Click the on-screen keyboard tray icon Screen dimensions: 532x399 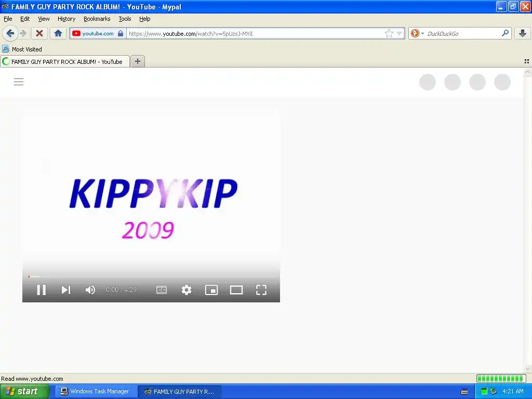tap(464, 392)
